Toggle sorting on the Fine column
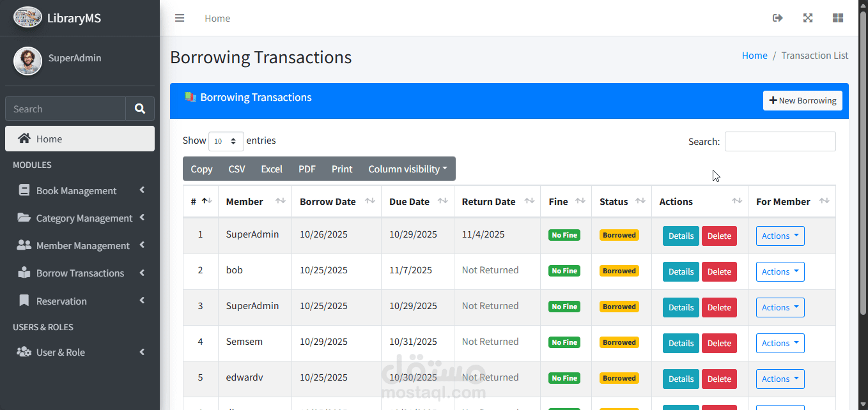 580,201
